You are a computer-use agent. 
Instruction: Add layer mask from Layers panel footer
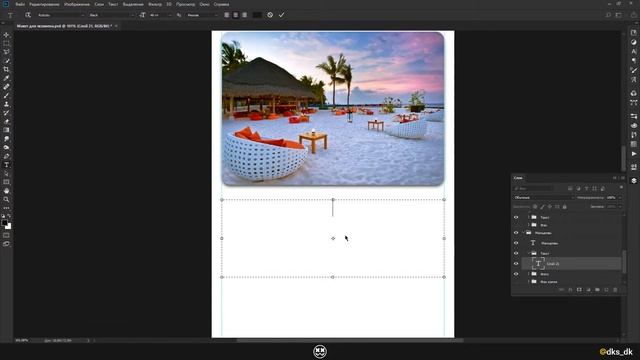[x=579, y=290]
